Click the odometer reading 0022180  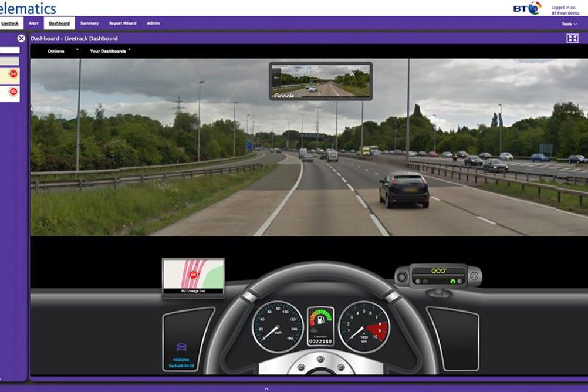click(x=320, y=342)
